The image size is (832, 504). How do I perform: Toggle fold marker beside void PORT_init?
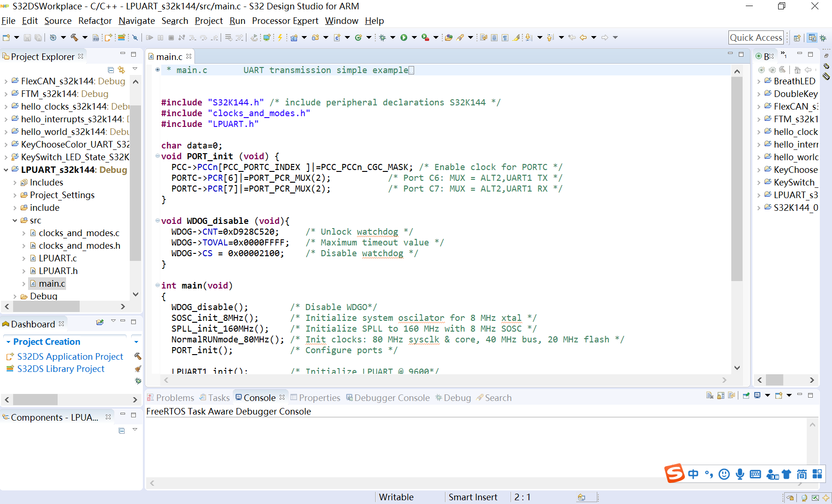tap(157, 156)
